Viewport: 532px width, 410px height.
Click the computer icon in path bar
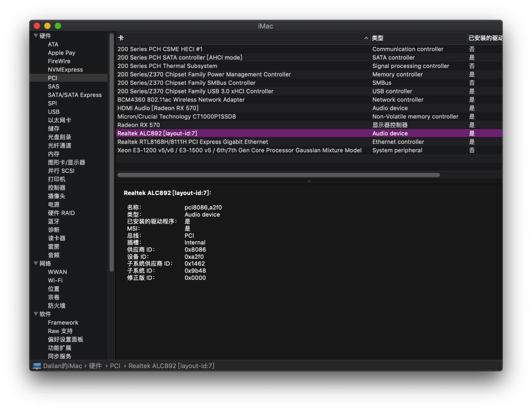coord(37,366)
